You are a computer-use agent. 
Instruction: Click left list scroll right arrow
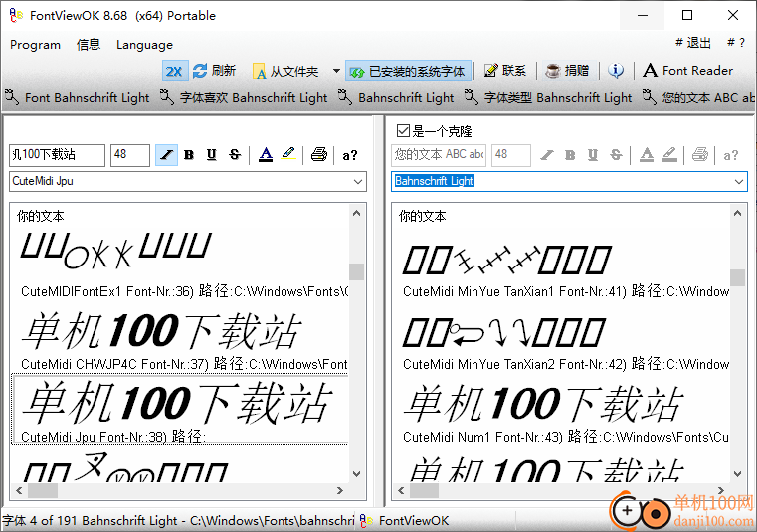click(x=340, y=490)
